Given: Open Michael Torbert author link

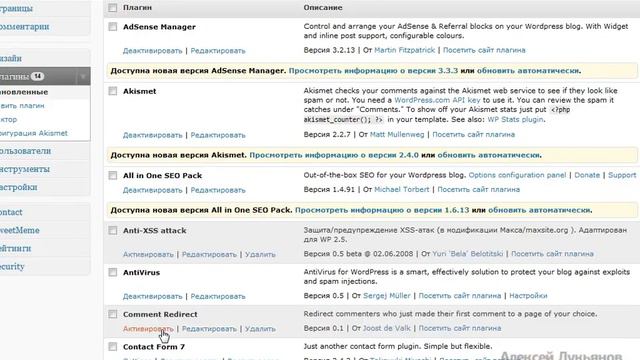Looking at the screenshot, I should [x=402, y=189].
